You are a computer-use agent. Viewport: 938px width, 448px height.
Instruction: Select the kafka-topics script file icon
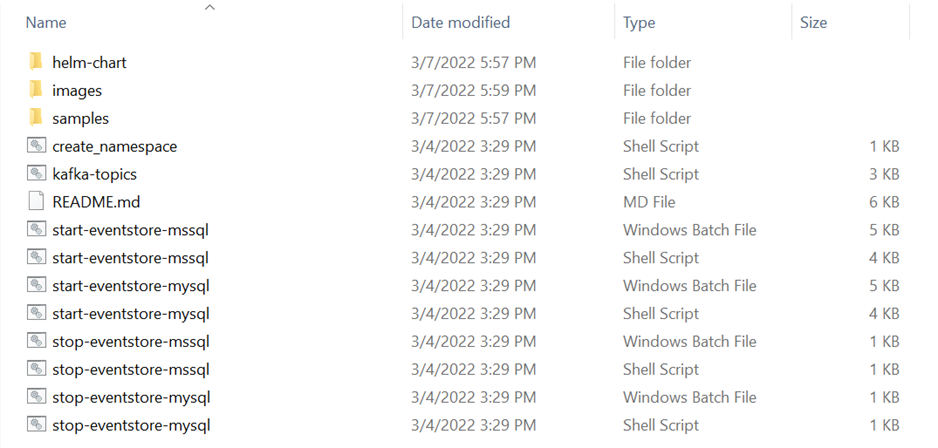(x=36, y=174)
